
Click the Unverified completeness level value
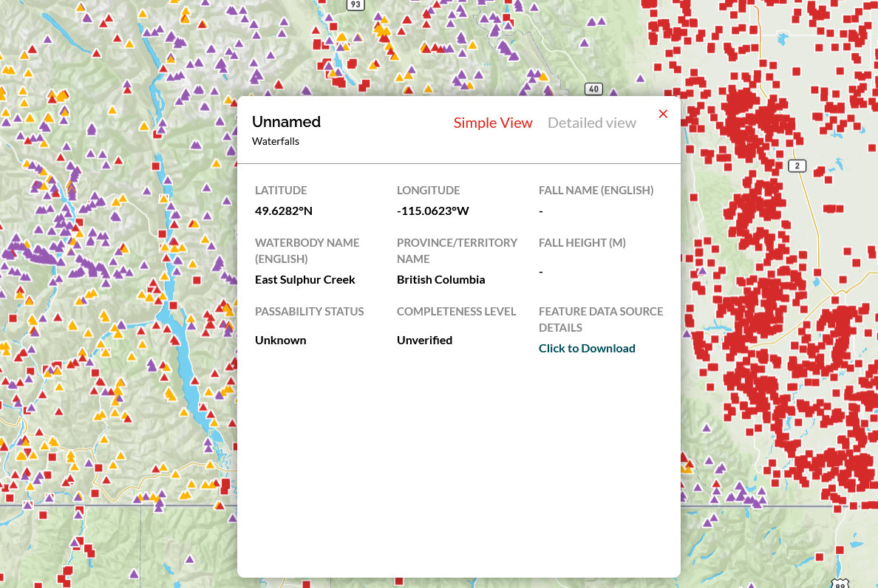point(424,341)
